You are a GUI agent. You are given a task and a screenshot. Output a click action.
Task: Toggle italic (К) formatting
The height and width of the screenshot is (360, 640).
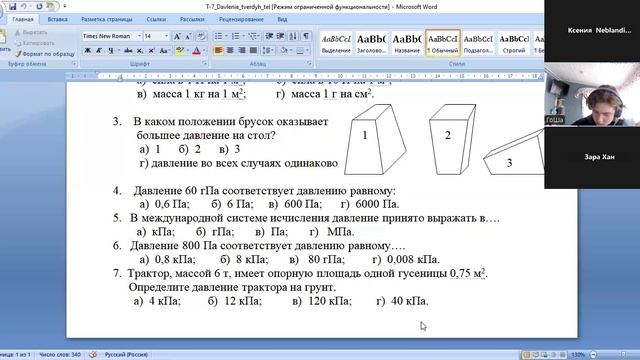99,51
